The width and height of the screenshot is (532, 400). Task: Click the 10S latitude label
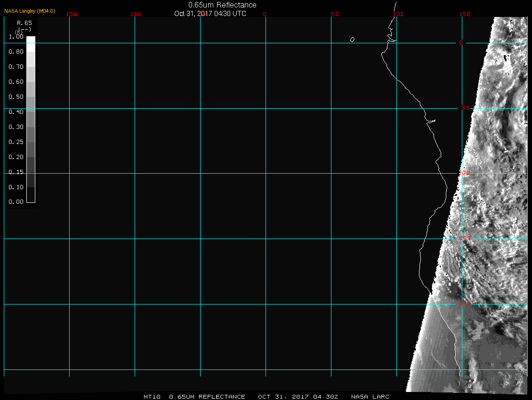[x=464, y=173]
